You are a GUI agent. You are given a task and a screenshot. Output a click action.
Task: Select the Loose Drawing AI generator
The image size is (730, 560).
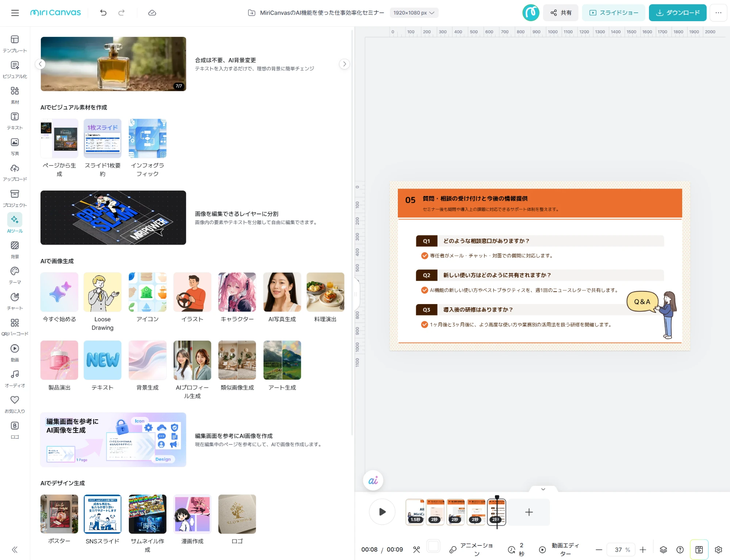[103, 302]
